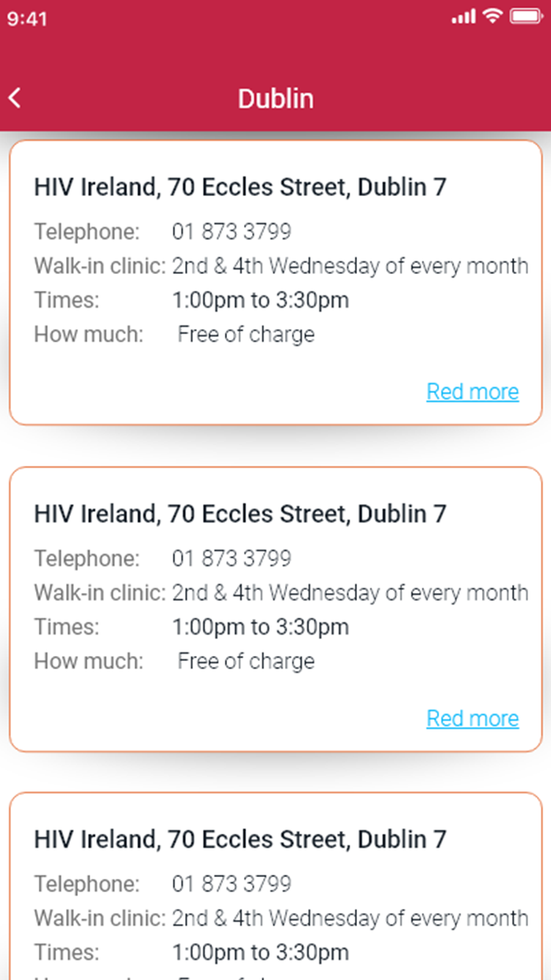Call 01 873 3799 in first card

coord(231,232)
